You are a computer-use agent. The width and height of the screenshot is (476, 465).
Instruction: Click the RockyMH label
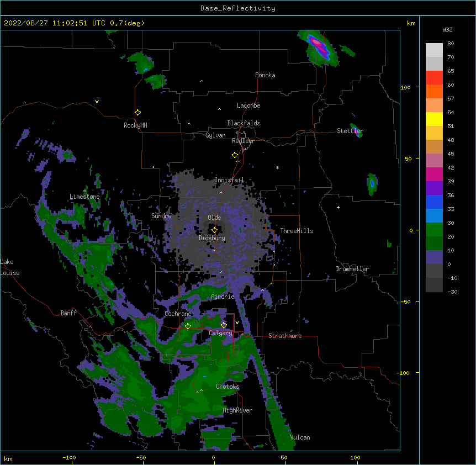(135, 125)
